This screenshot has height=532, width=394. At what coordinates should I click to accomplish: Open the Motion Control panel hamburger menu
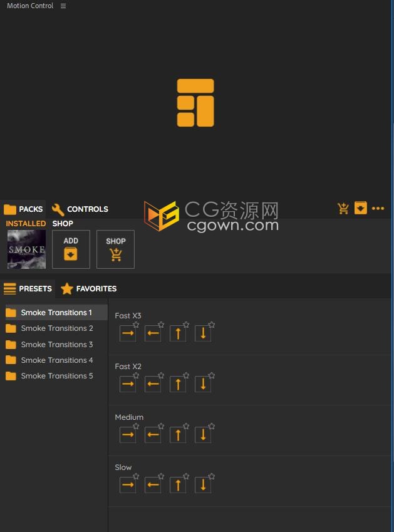coord(63,6)
